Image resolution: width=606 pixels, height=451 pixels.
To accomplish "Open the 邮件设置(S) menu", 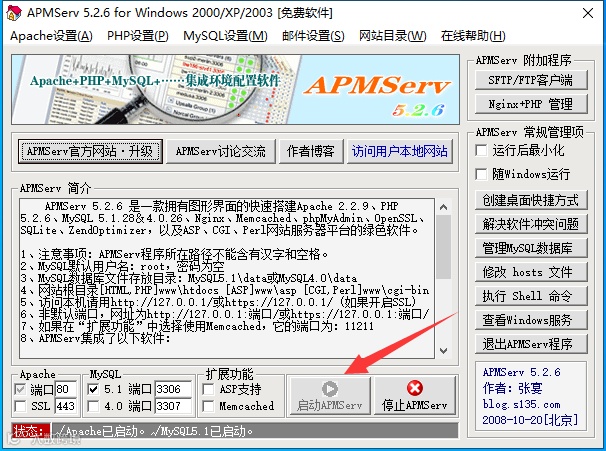I will (313, 36).
